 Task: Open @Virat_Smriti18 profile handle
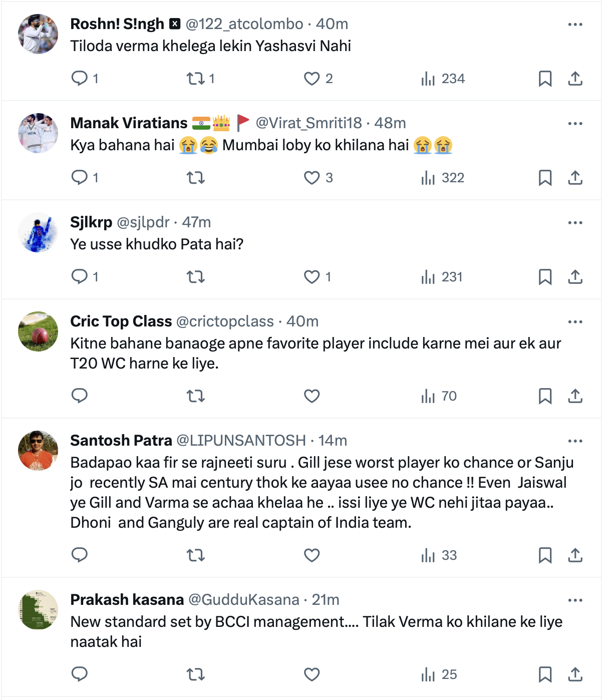tap(309, 123)
